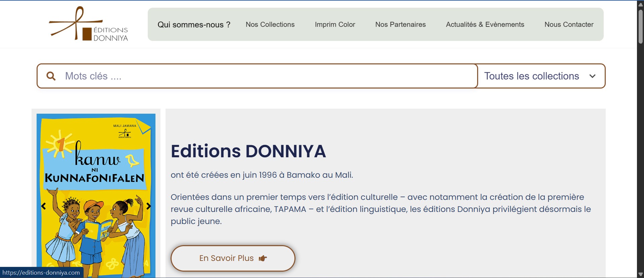Expand the Toutes les collections dropdown
The height and width of the screenshot is (278, 644).
(x=532, y=76)
